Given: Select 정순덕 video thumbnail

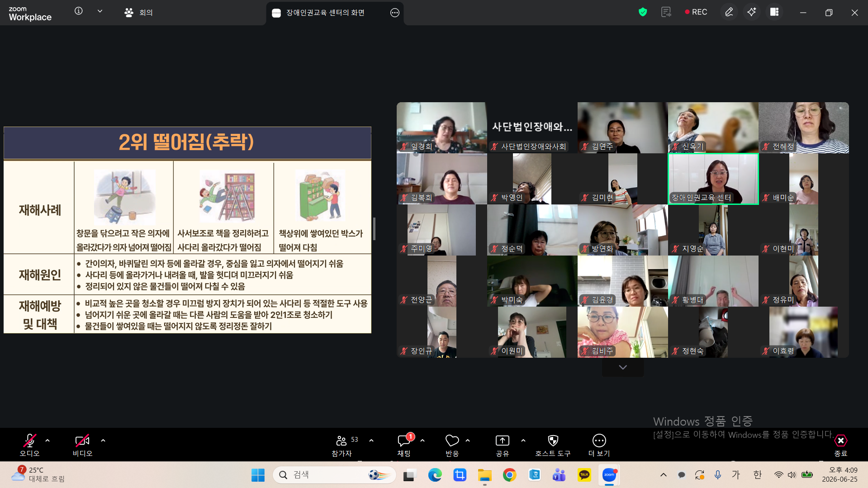Looking at the screenshot, I should [532, 230].
